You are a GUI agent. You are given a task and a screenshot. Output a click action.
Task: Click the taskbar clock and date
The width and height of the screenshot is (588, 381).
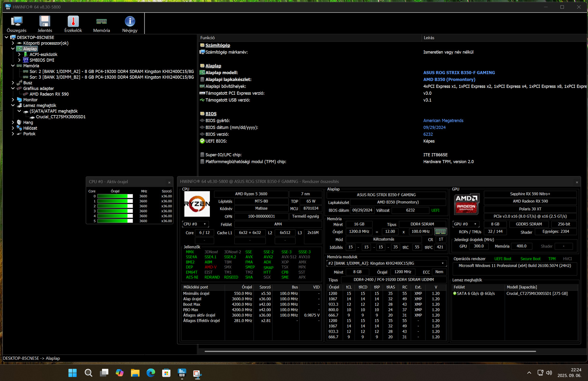click(569, 373)
